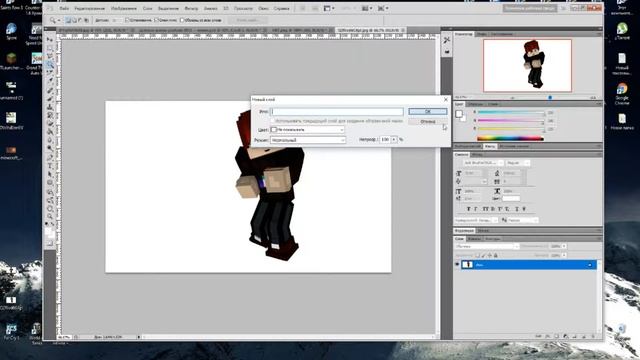Select the Pen tool
The image size is (640, 360).
pos(50,158)
